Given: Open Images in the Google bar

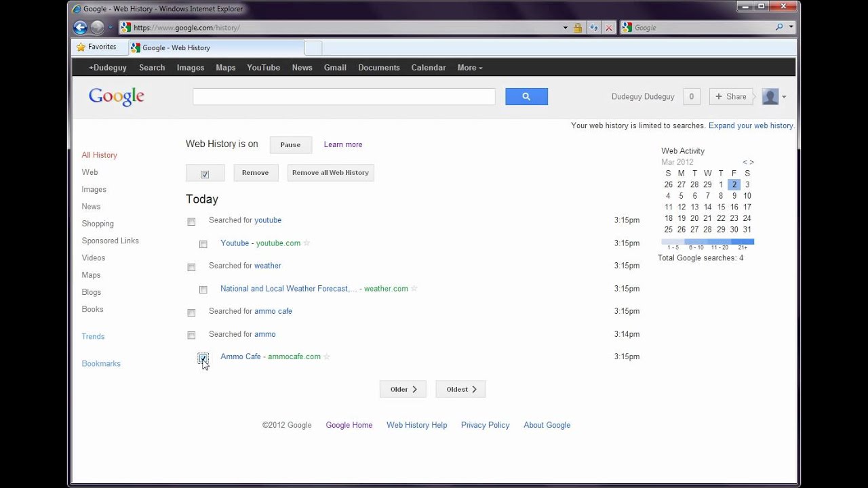Looking at the screenshot, I should coord(191,67).
